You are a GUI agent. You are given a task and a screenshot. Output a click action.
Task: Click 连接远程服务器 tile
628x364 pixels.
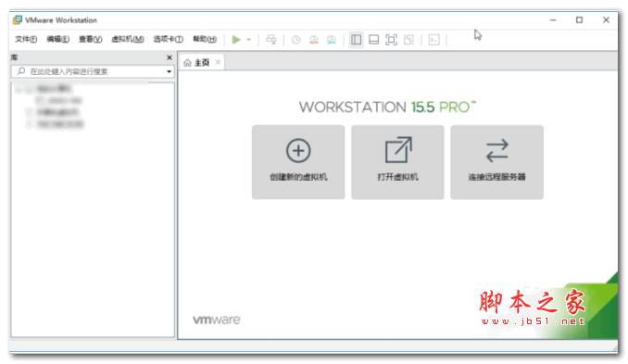coord(497,162)
